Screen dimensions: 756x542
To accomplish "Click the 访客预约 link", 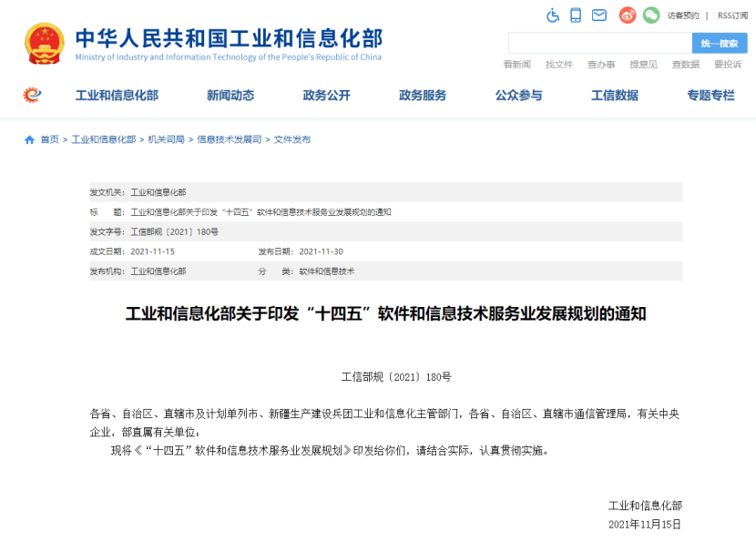I will [x=683, y=15].
